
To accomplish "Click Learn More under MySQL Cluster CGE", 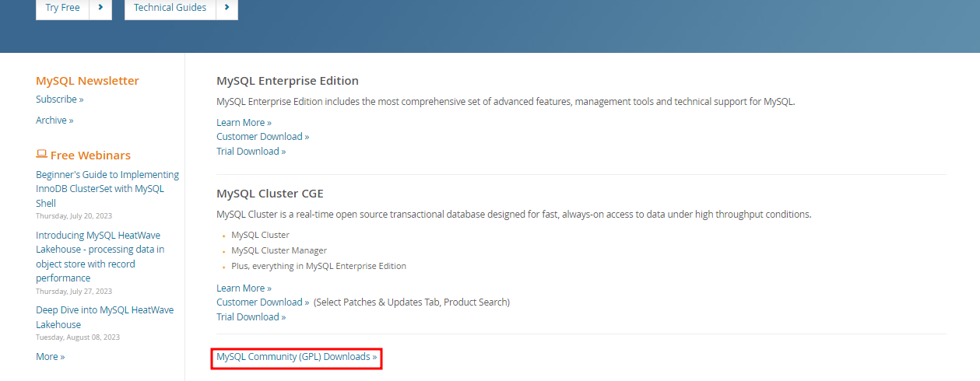I will point(244,288).
